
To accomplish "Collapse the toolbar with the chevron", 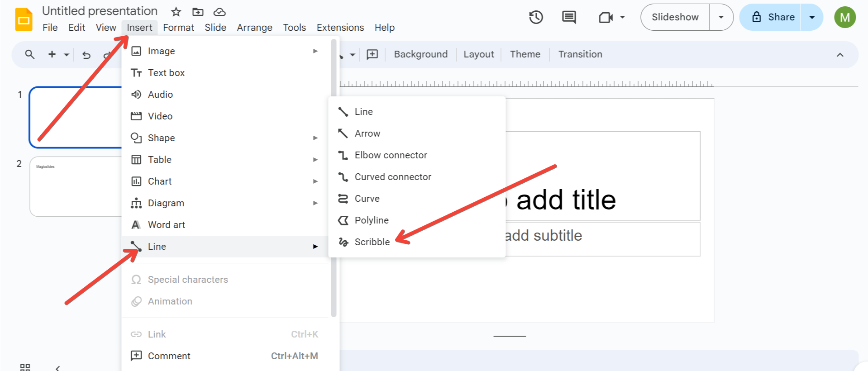I will coord(840,55).
